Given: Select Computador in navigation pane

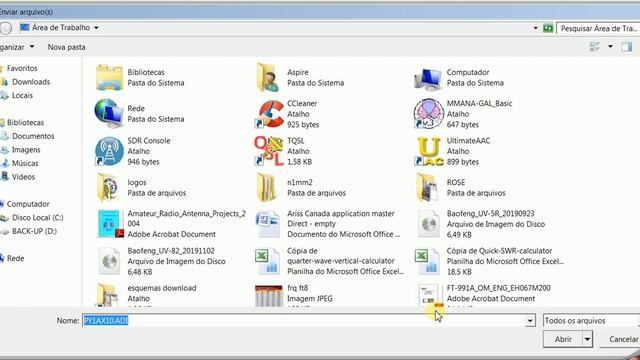Looking at the screenshot, I should pos(28,204).
